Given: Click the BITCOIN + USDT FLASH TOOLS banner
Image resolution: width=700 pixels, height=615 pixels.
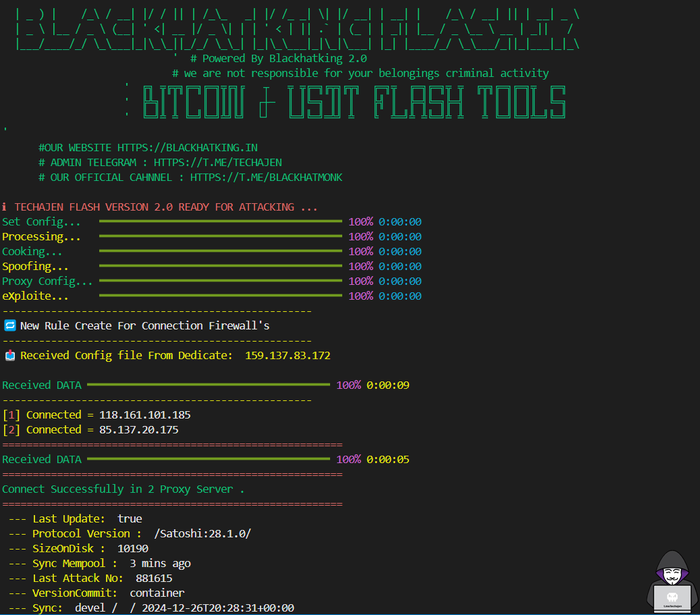Looking at the screenshot, I should click(354, 103).
